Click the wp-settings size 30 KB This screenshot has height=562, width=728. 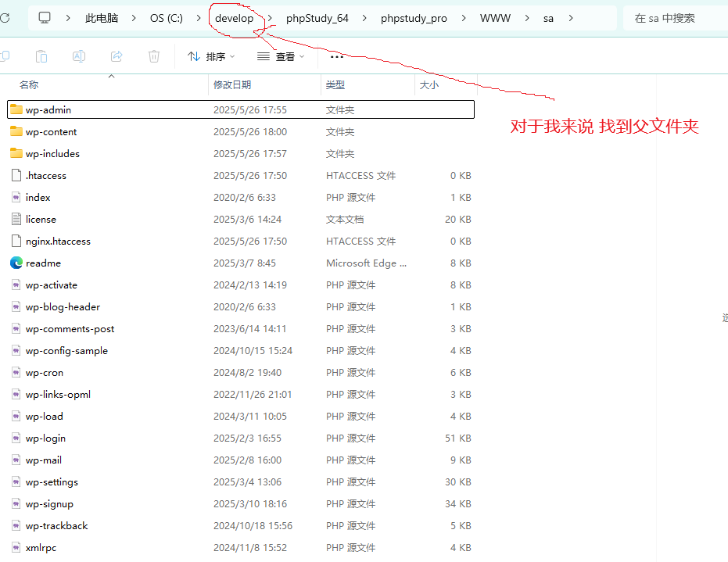457,481
